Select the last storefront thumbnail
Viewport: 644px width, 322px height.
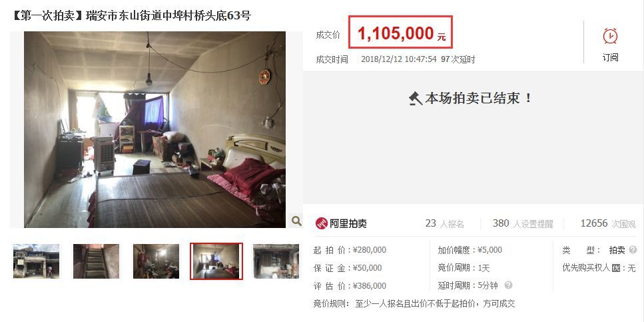coord(276,261)
